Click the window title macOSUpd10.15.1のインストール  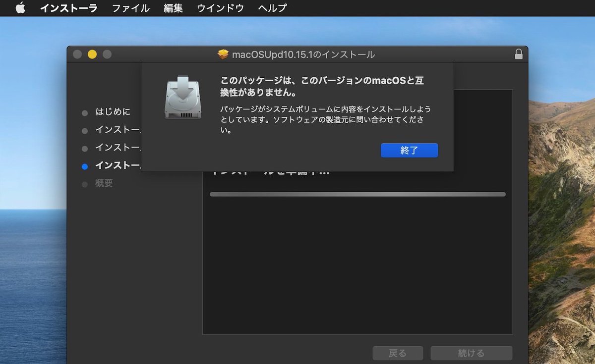point(303,54)
